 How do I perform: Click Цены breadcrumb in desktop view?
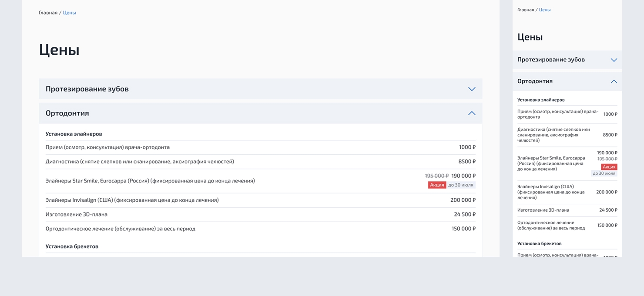[x=70, y=13]
